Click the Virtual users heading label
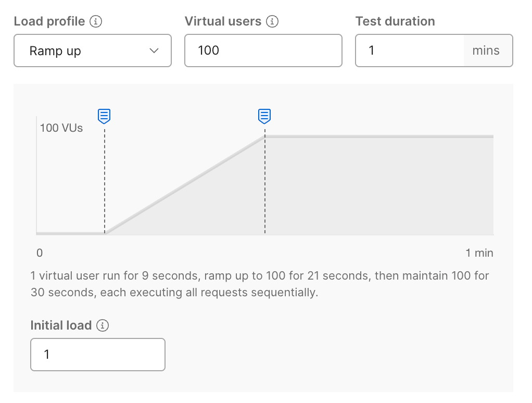The width and height of the screenshot is (532, 403). click(223, 21)
